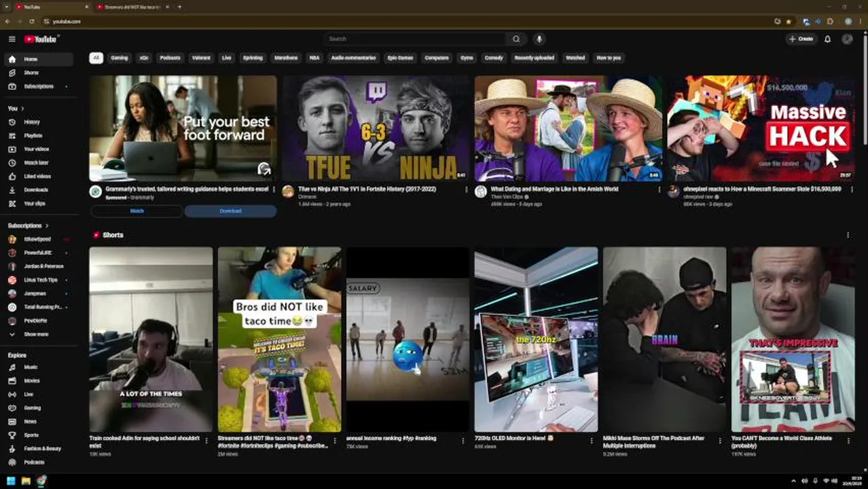This screenshot has height=489, width=868.
Task: Open the Shorts shelf more options
Action: click(848, 235)
